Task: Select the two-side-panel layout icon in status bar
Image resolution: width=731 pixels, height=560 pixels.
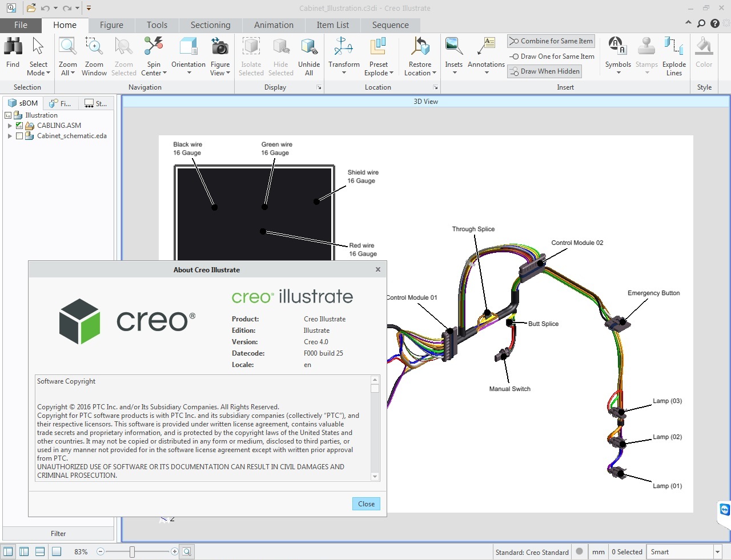Action: pyautogui.click(x=24, y=551)
